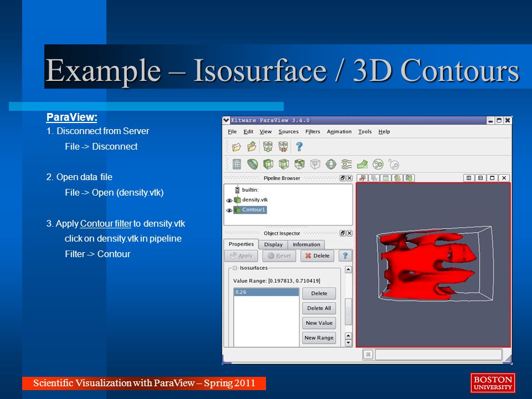The width and height of the screenshot is (532, 399).
Task: Toggle visibility eye of density.vtk
Action: coord(229,200)
